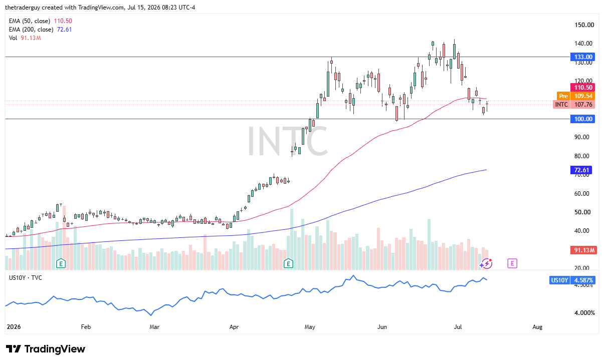Click the TradingView logo at bottom left
604x364 pixels.
pyautogui.click(x=46, y=349)
